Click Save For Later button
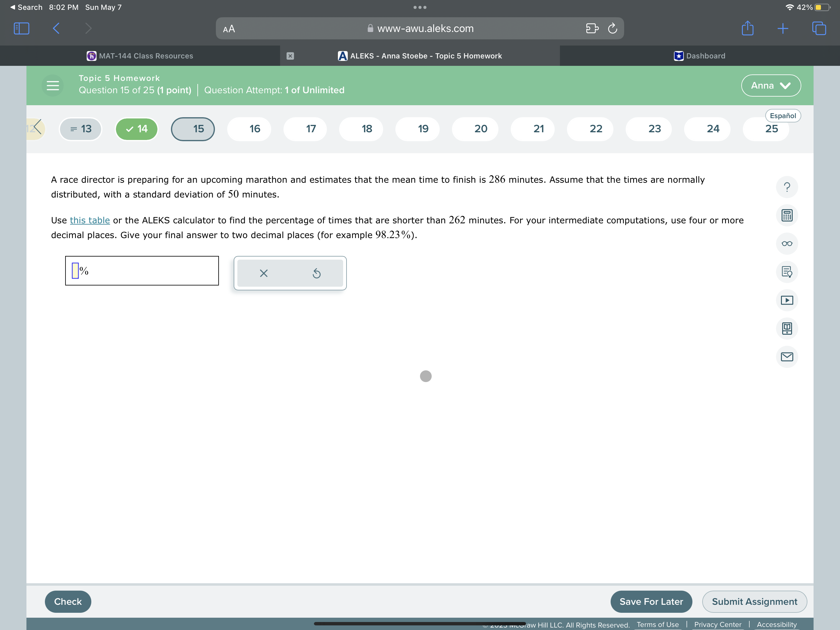Screen dimensions: 840x630 [651, 601]
